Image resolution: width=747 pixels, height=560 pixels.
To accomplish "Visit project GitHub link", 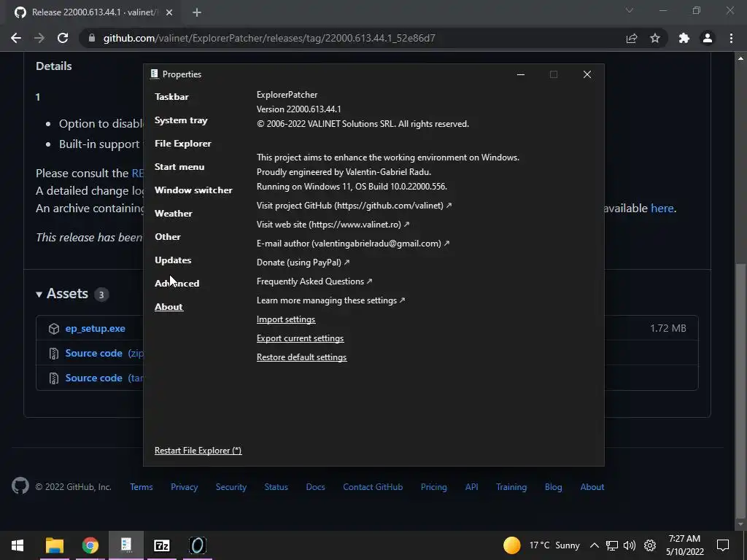I will pos(354,205).
